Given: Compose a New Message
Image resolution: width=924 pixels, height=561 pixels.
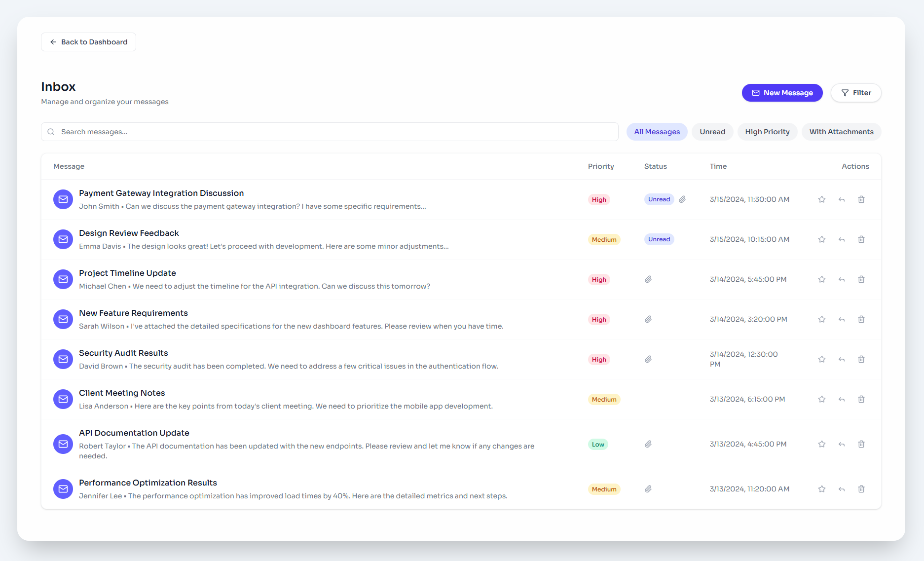Looking at the screenshot, I should click(x=782, y=93).
